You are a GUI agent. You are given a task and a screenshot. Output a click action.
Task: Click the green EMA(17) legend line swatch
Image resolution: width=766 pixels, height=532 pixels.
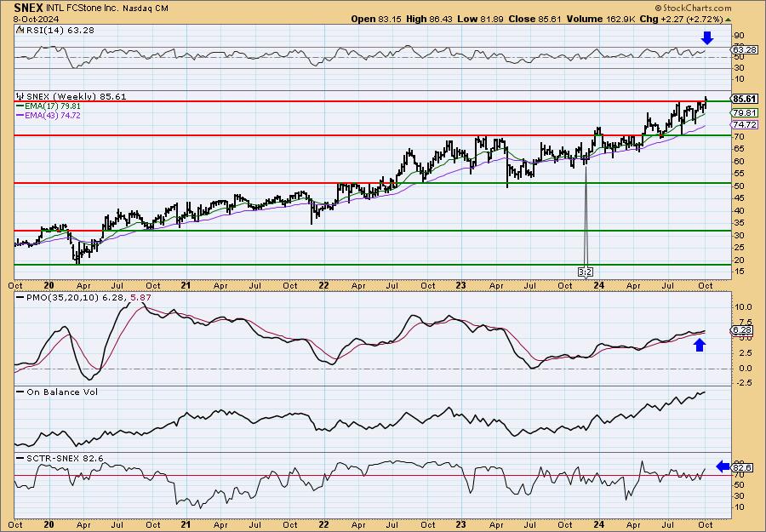coord(20,106)
